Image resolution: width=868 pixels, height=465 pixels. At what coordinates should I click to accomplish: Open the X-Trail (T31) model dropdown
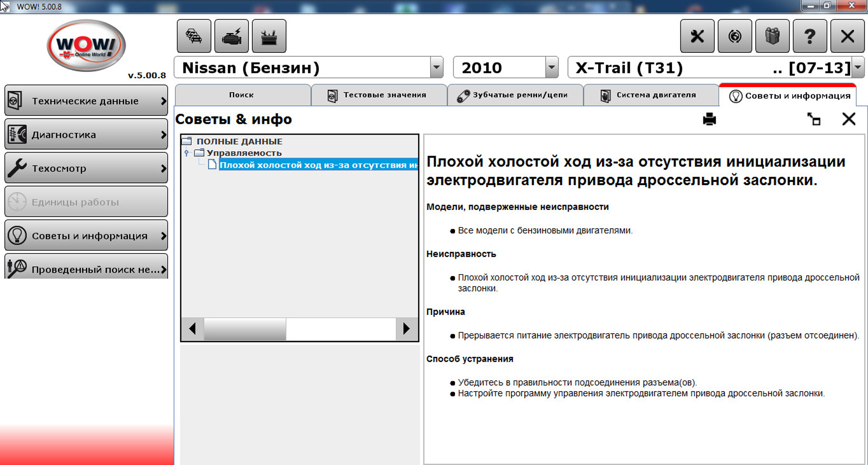point(857,68)
